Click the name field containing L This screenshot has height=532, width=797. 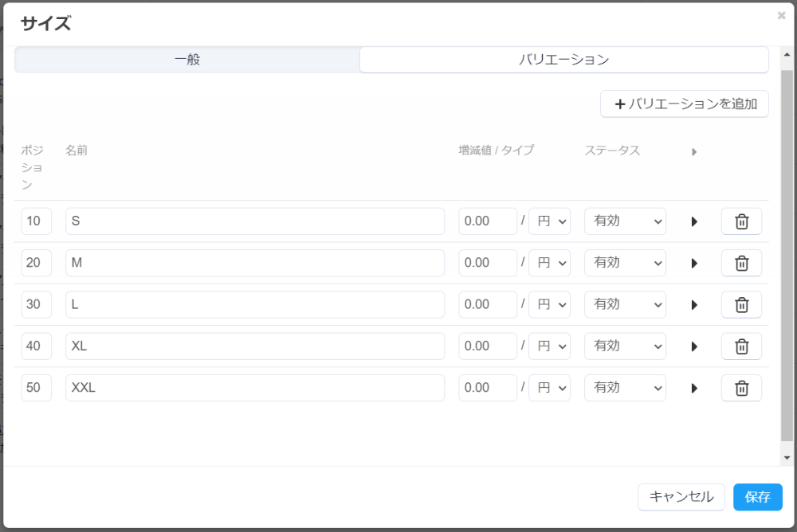click(255, 305)
